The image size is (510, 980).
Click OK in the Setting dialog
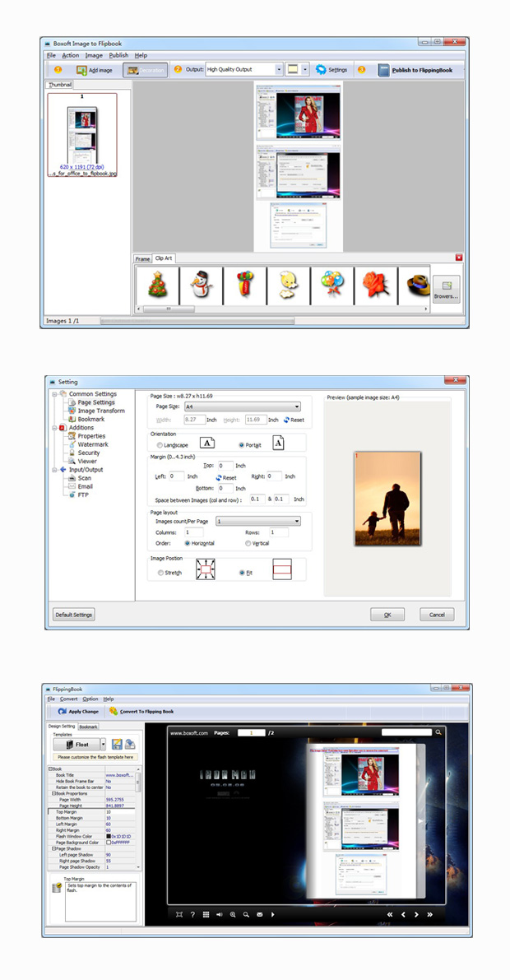(x=387, y=615)
